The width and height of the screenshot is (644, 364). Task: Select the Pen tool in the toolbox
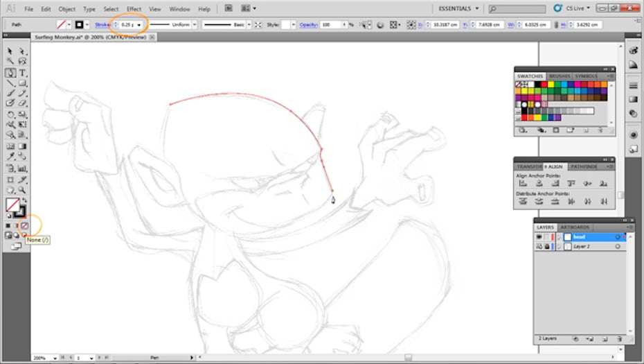11,73
